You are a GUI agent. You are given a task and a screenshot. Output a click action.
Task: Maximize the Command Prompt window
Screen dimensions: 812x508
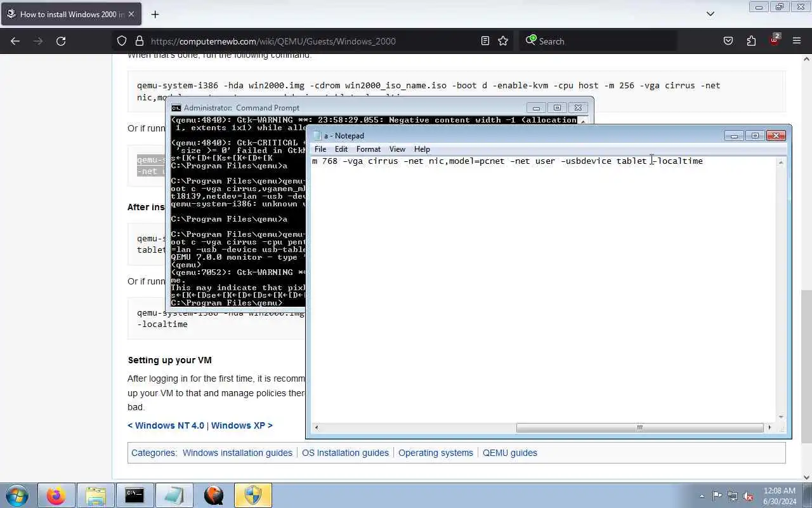click(557, 107)
